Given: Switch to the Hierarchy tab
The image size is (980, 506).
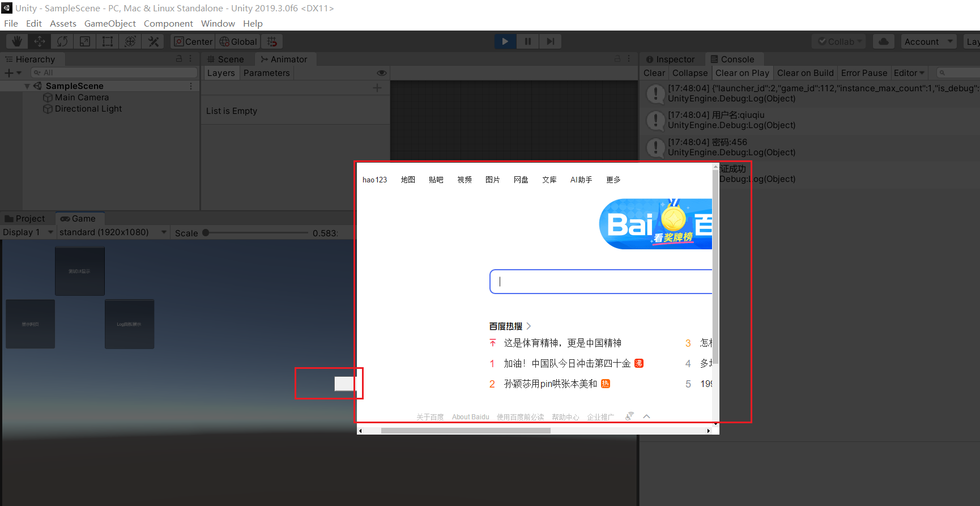Looking at the screenshot, I should 31,59.
